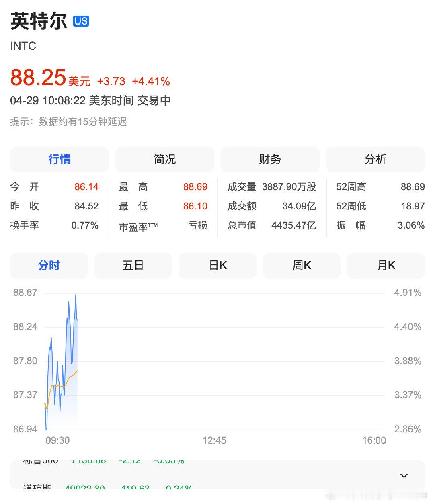This screenshot has height=504, width=431.
Task: Switch to 月K chart view
Action: click(386, 266)
